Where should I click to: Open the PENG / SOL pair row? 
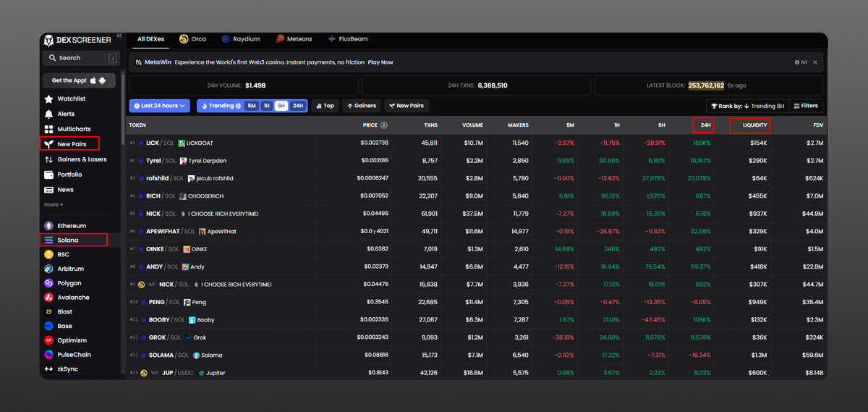coord(476,302)
